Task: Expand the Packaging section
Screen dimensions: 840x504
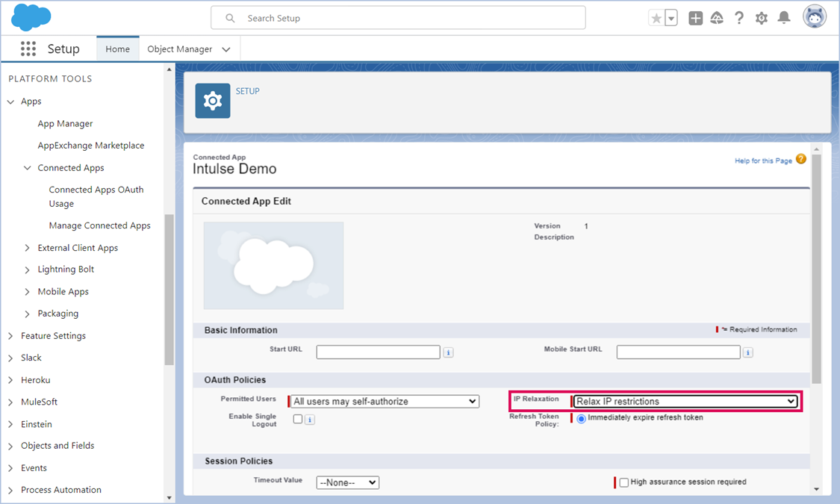Action: tap(28, 314)
